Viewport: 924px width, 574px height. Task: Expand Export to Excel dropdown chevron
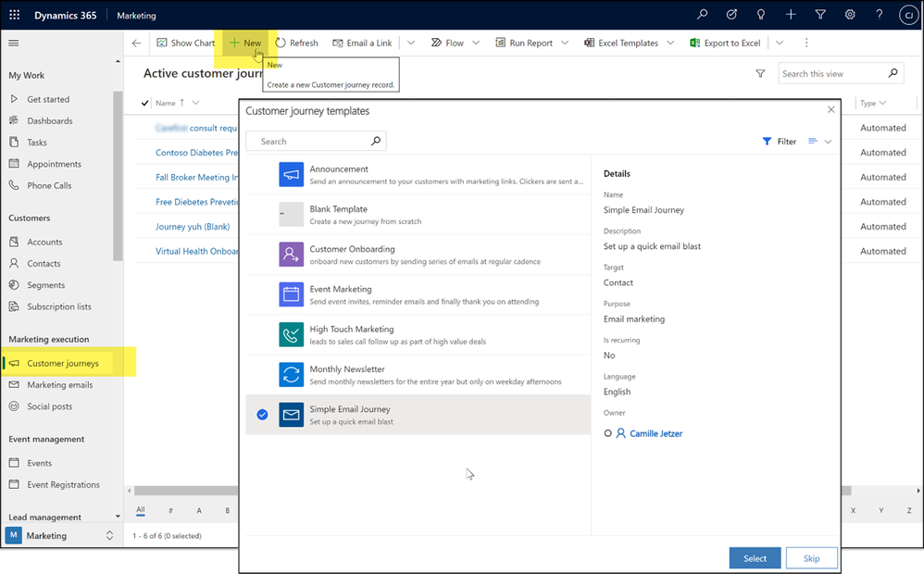(x=779, y=43)
